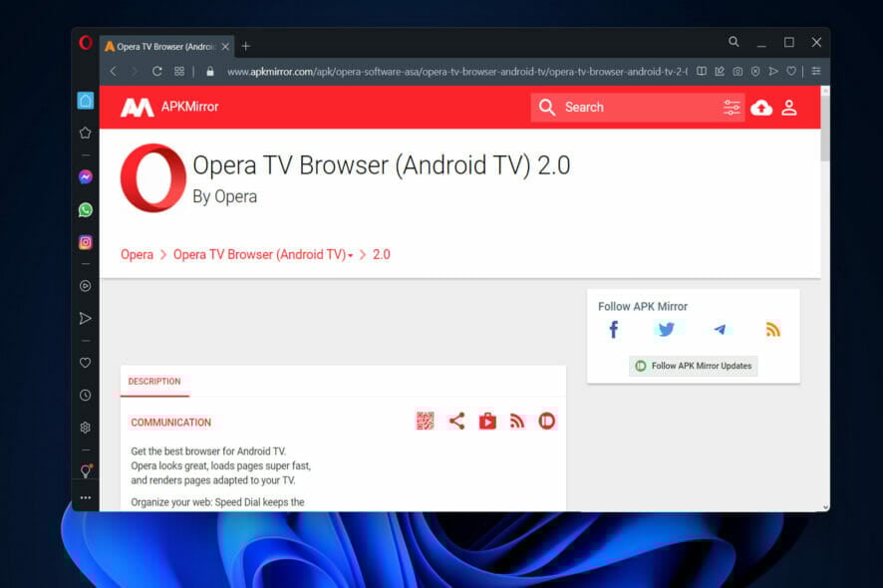883x588 pixels.
Task: Click the scrollbar down arrow
Action: [x=825, y=507]
